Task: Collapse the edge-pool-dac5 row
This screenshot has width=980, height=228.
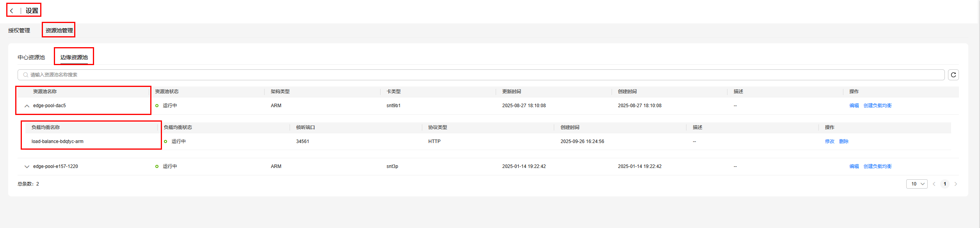Action: coord(27,106)
